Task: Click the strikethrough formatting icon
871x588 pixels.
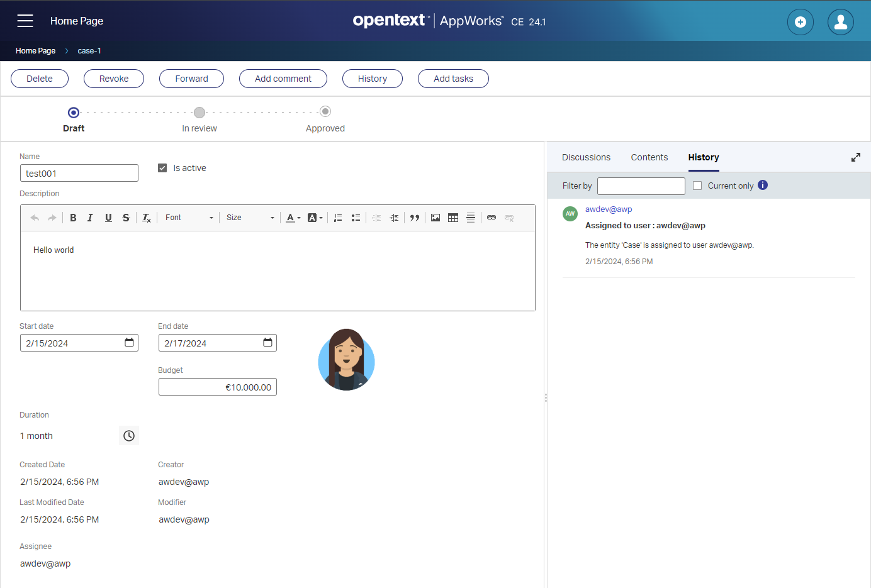Action: coord(126,218)
